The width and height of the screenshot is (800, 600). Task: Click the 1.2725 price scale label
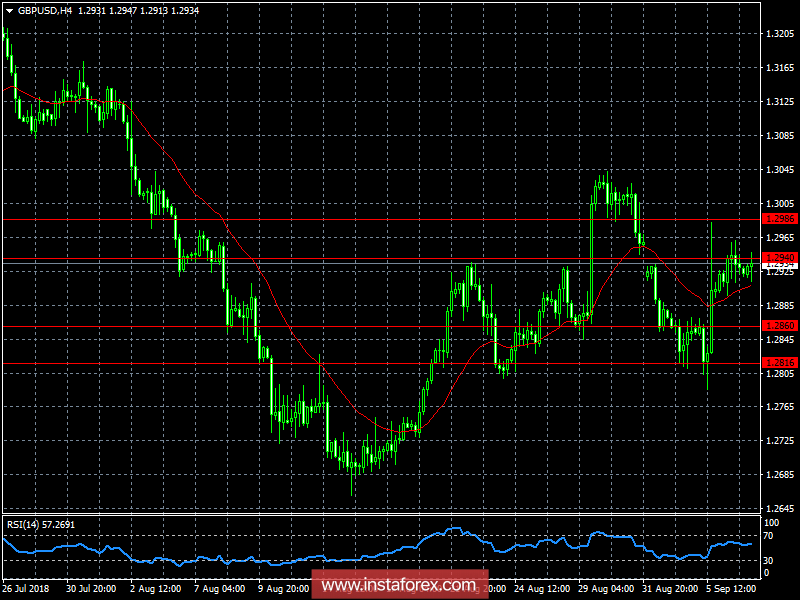tap(780, 440)
